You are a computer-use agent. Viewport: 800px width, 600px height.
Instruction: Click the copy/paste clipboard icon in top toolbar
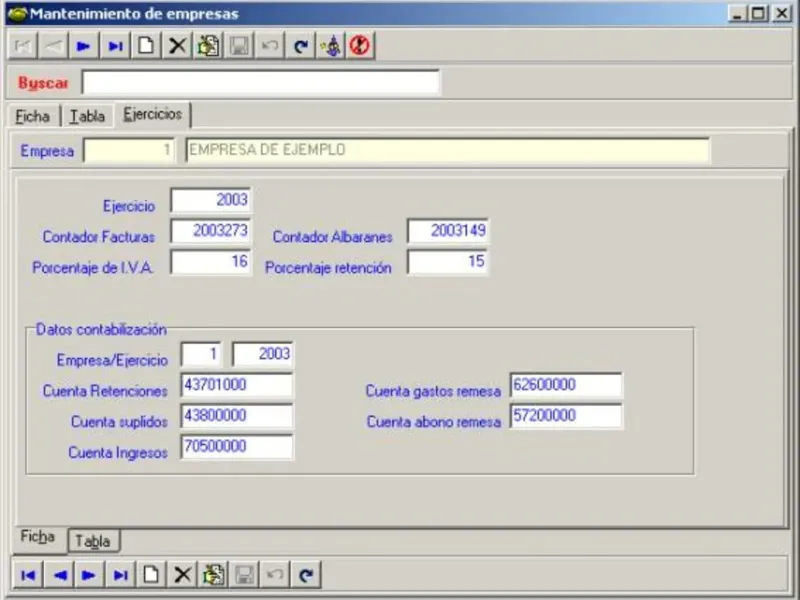click(208, 46)
